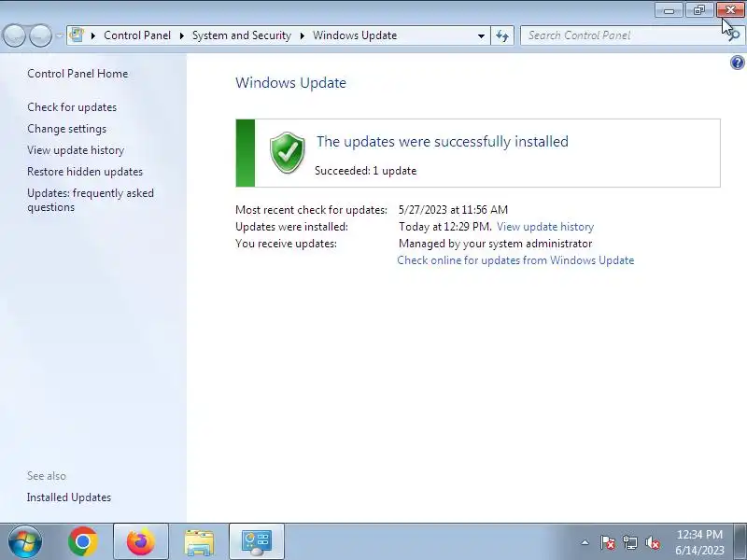Click 'The updates were successfully installed' heading
This screenshot has width=747, height=560.
pos(442,142)
